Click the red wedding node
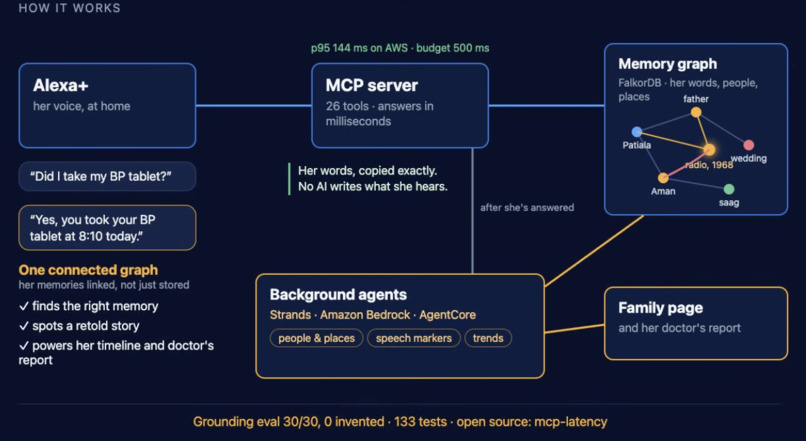The width and height of the screenshot is (806, 441). click(x=749, y=145)
